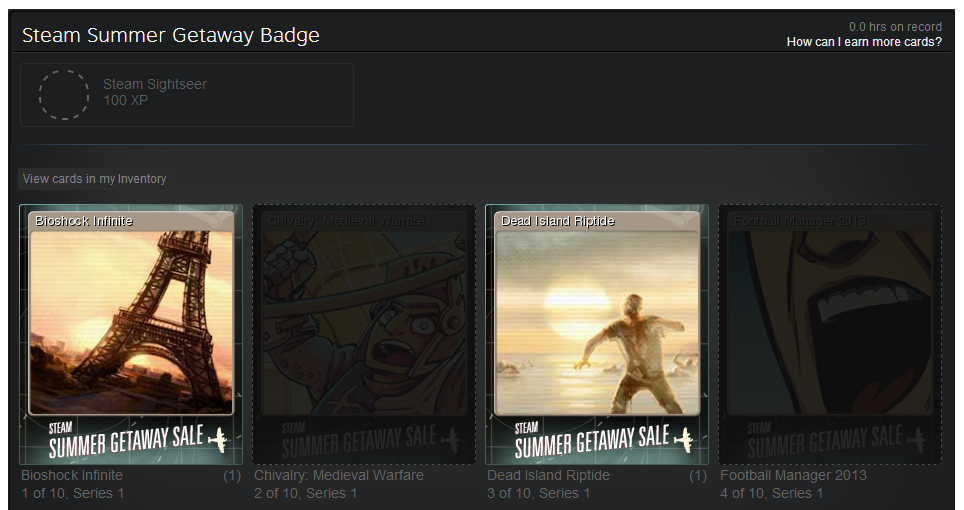964x510 pixels.
Task: Click 'Dead Island Riptide' caption below its card
Action: pos(548,475)
